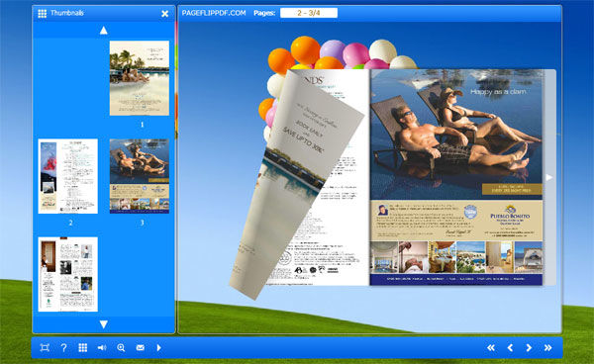The height and width of the screenshot is (364, 594).
Task: Open page 3 thumbnail
Action: 140,176
